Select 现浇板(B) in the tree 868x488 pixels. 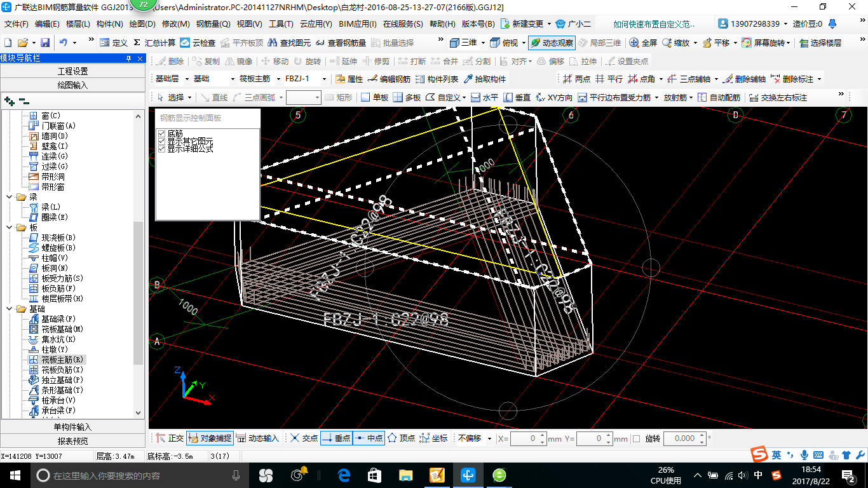58,238
